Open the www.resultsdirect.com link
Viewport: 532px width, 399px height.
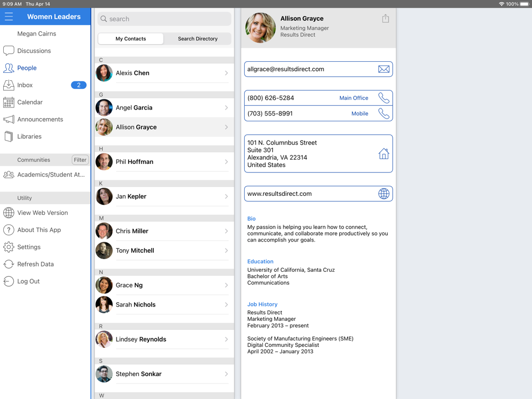point(280,194)
